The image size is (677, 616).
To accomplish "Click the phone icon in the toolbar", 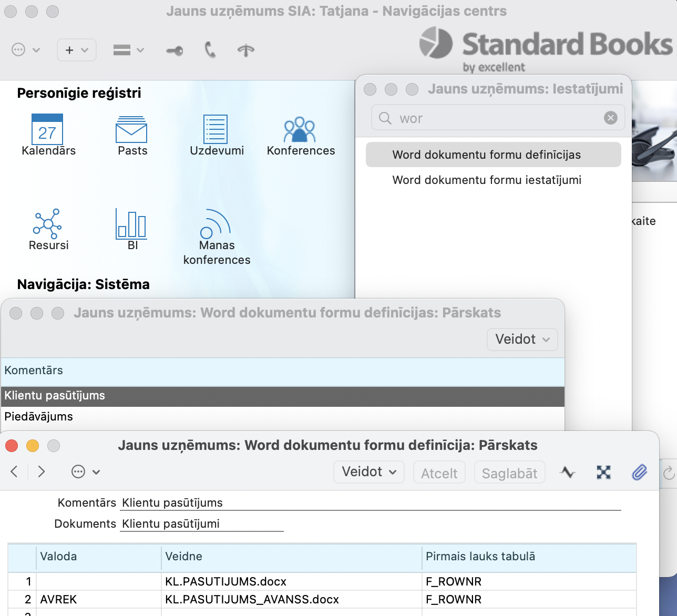I will pos(210,50).
